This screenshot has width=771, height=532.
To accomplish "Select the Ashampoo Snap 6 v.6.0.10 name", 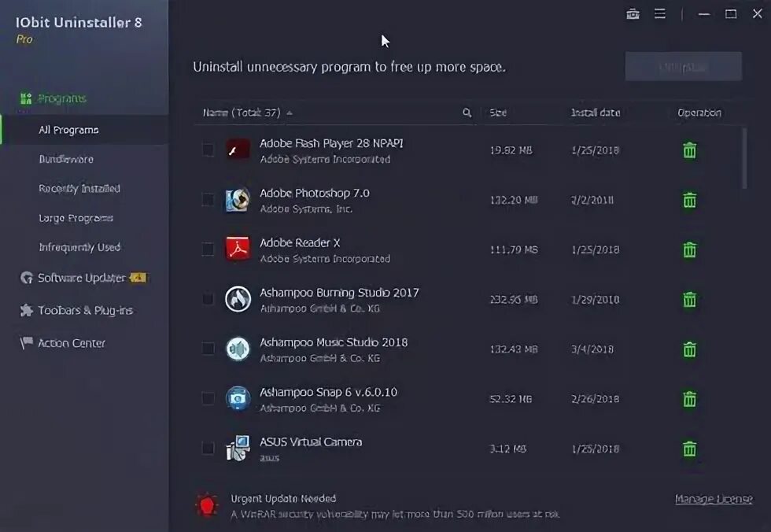I will click(328, 392).
